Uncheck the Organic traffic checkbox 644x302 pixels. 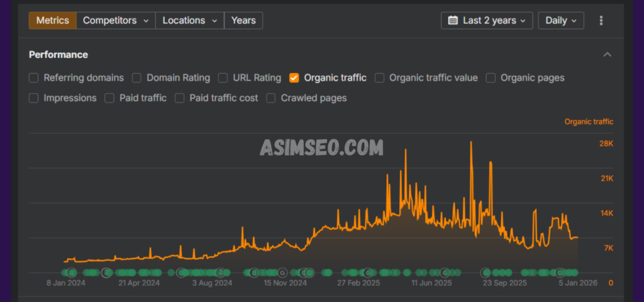(294, 78)
